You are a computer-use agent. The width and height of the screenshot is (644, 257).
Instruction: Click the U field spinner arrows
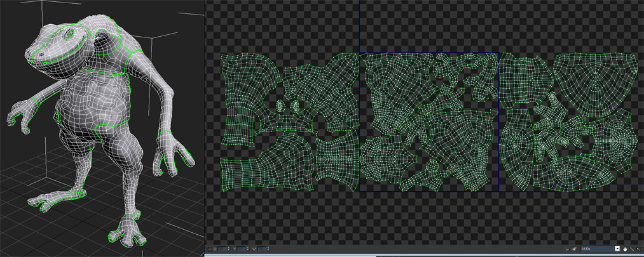pyautogui.click(x=228, y=249)
